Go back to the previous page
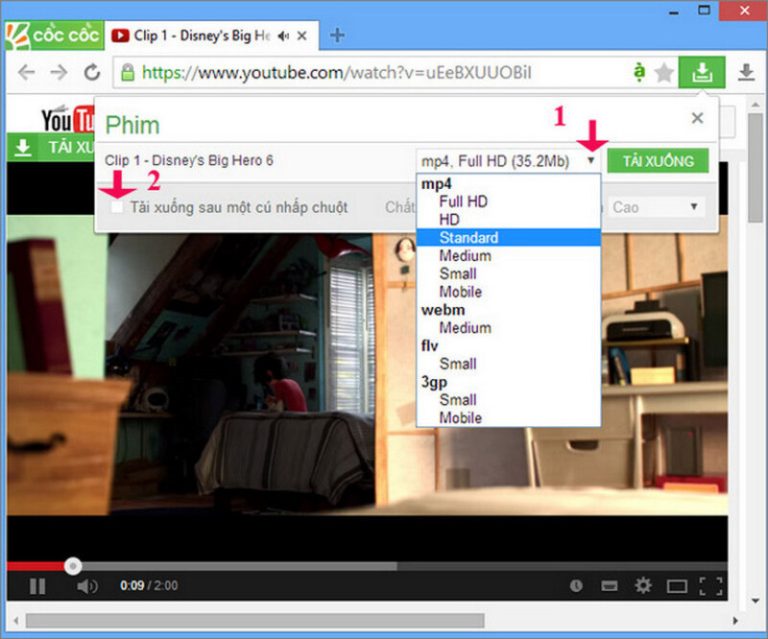Screen dimensions: 768x639 26,72
